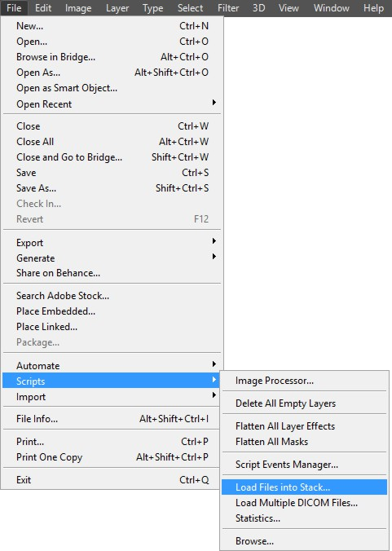The width and height of the screenshot is (392, 551).
Task: Choose Flatten All Layer Effects
Action: pyautogui.click(x=304, y=426)
